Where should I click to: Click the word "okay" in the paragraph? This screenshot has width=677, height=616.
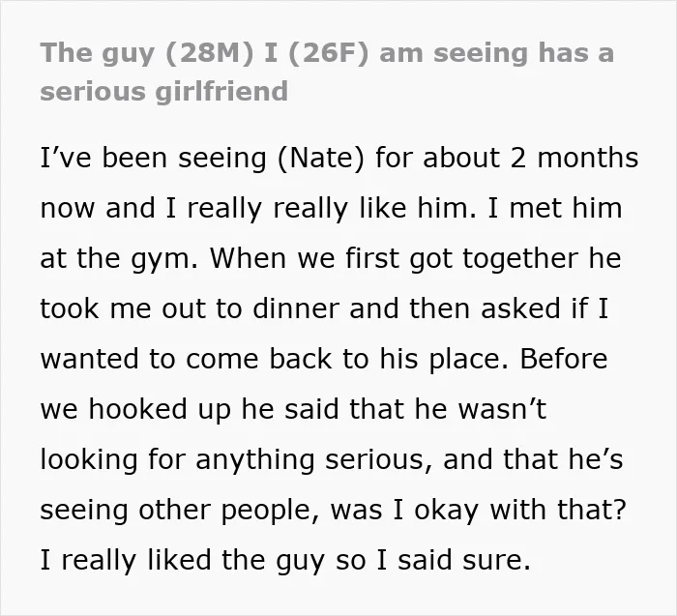click(x=447, y=511)
